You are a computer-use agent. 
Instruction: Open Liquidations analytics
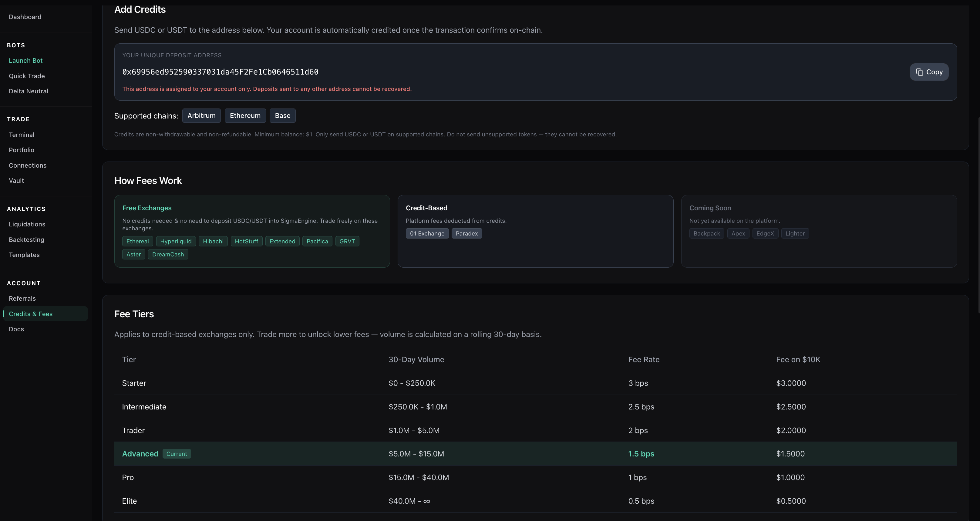tap(27, 224)
